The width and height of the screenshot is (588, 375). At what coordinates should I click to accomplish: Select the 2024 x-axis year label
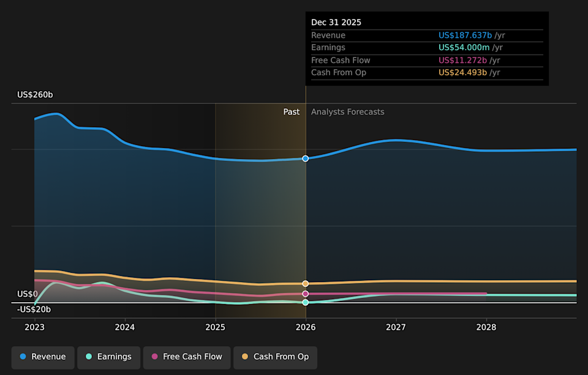point(125,327)
